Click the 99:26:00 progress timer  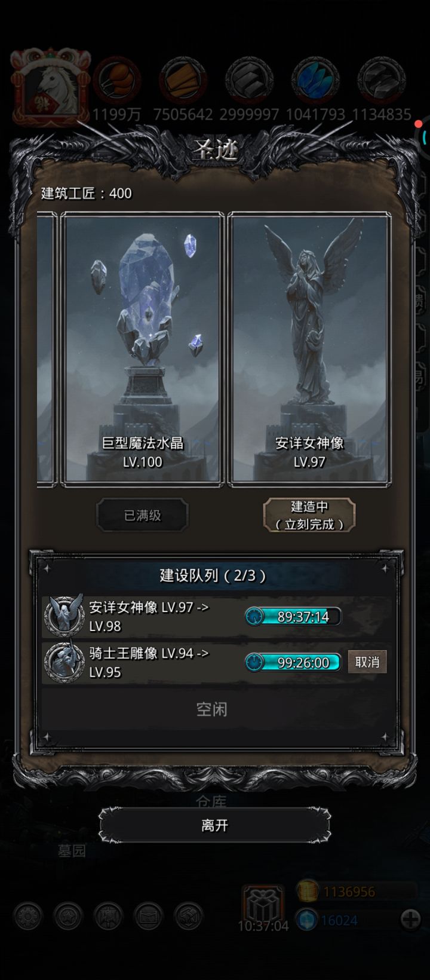pos(293,662)
